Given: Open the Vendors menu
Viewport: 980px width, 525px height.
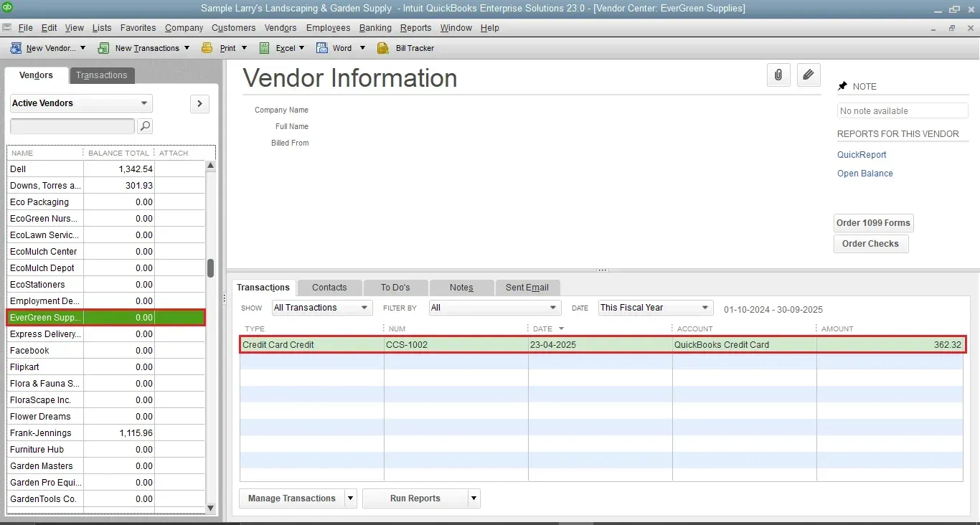Looking at the screenshot, I should pyautogui.click(x=281, y=28).
